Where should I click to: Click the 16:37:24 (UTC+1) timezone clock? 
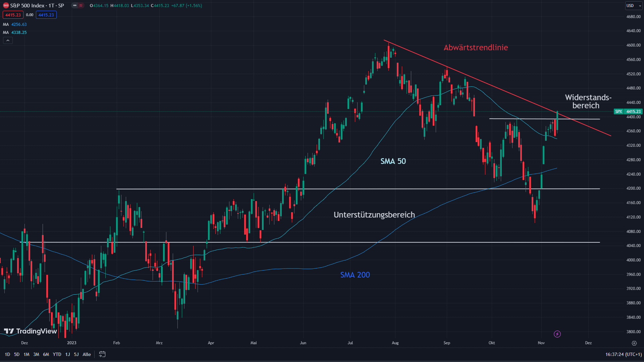point(624,354)
